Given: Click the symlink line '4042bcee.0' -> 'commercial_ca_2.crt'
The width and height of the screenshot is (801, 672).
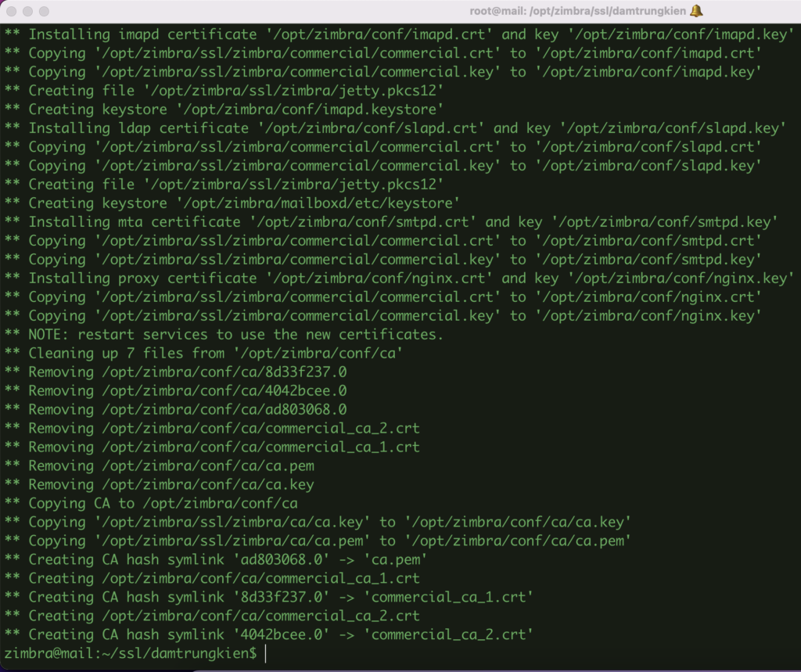Looking at the screenshot, I should (x=269, y=634).
